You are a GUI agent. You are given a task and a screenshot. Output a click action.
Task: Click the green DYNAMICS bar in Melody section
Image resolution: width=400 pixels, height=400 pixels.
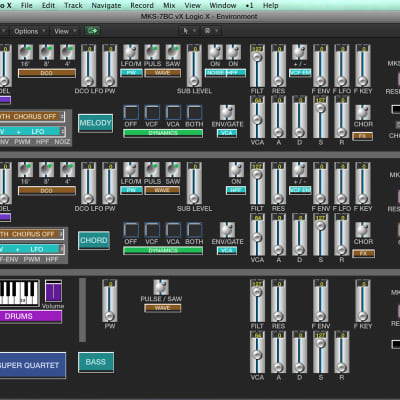pos(163,133)
